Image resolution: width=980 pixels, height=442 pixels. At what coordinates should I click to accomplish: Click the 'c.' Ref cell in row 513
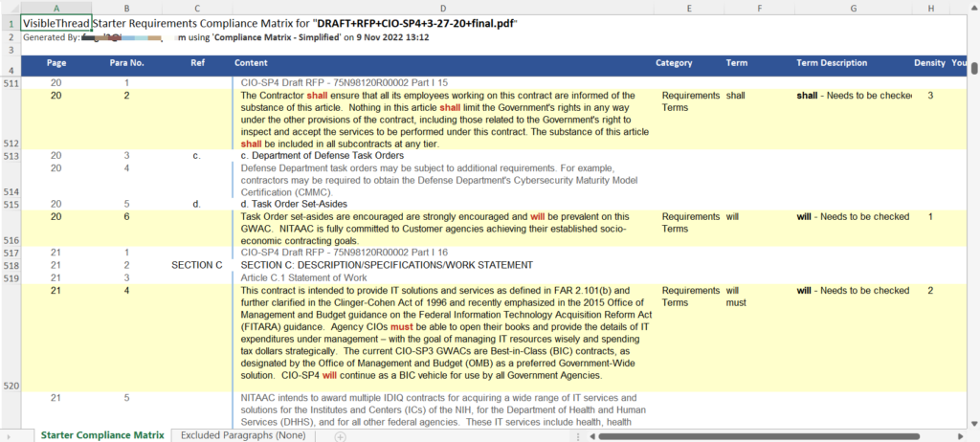click(x=197, y=156)
